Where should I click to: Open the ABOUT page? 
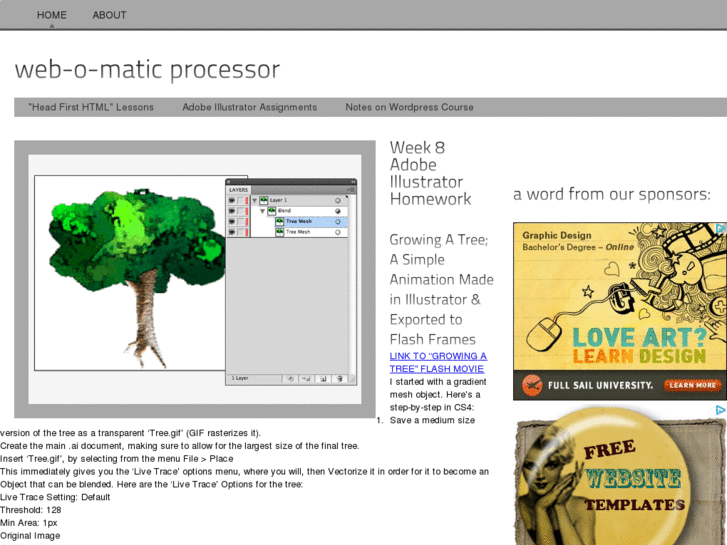[x=109, y=15]
